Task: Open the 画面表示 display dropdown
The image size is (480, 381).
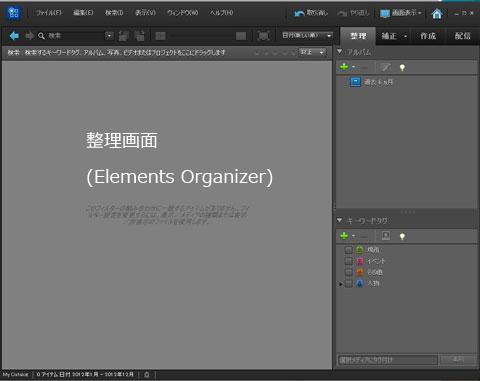Action: [401, 13]
